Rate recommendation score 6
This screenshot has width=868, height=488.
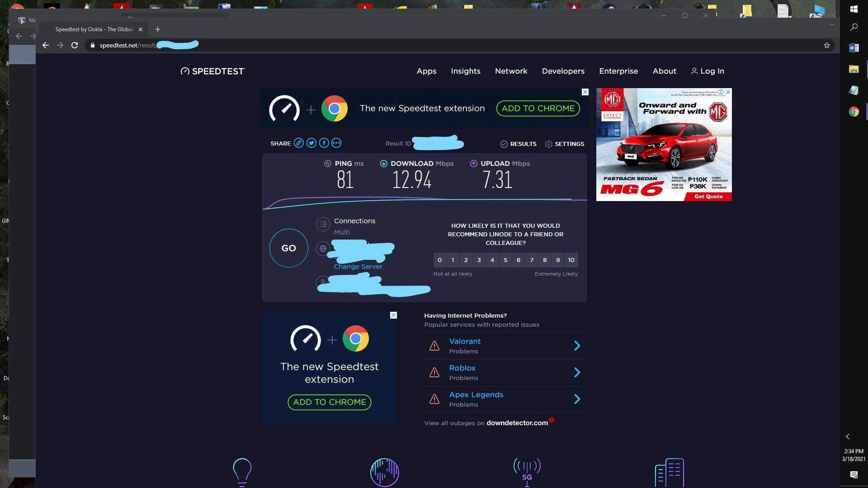(x=519, y=260)
